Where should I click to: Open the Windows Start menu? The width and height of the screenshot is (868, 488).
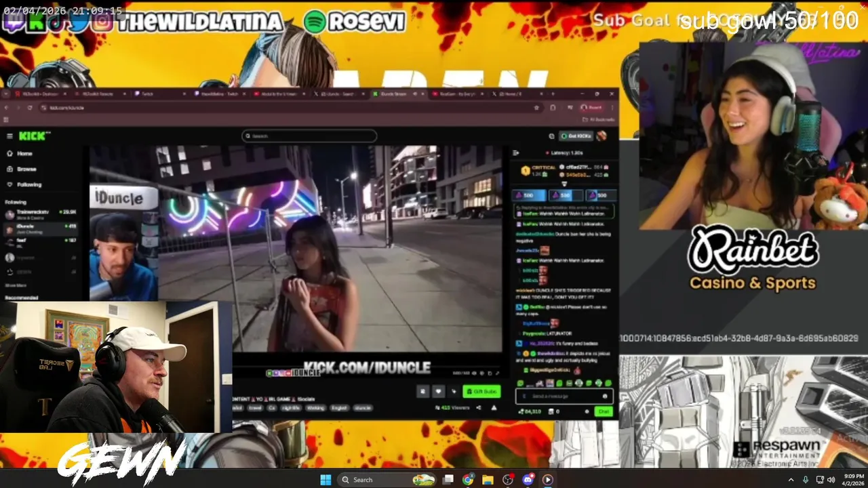click(325, 480)
